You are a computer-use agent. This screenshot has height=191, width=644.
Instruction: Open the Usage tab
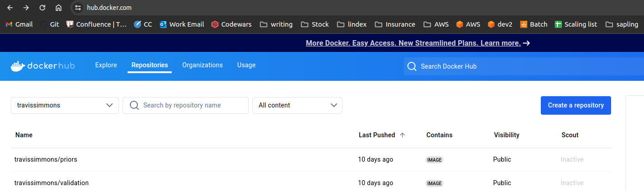click(x=246, y=65)
